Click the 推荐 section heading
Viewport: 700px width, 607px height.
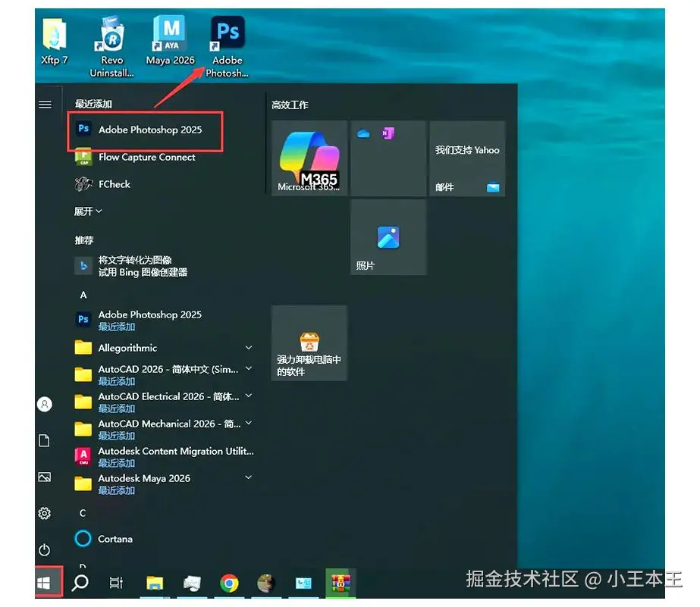(84, 240)
